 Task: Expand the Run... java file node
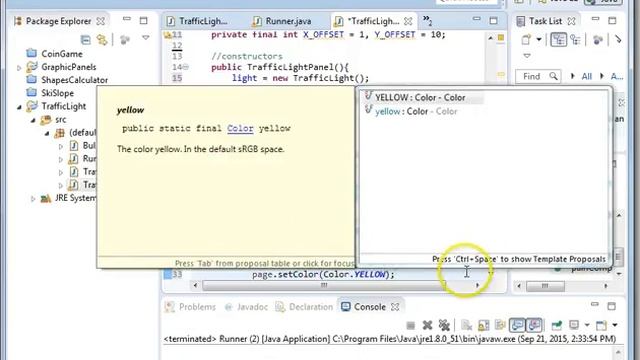[x=61, y=159]
